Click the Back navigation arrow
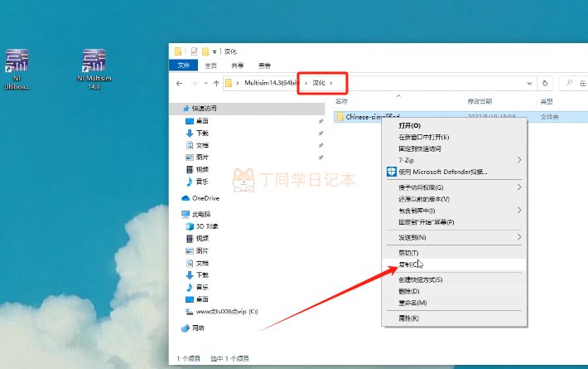Image resolution: width=588 pixels, height=369 pixels. point(179,83)
